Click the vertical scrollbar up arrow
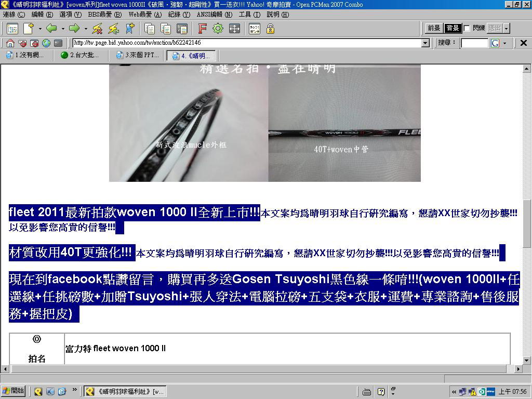This screenshot has height=399, width=532. point(526,69)
